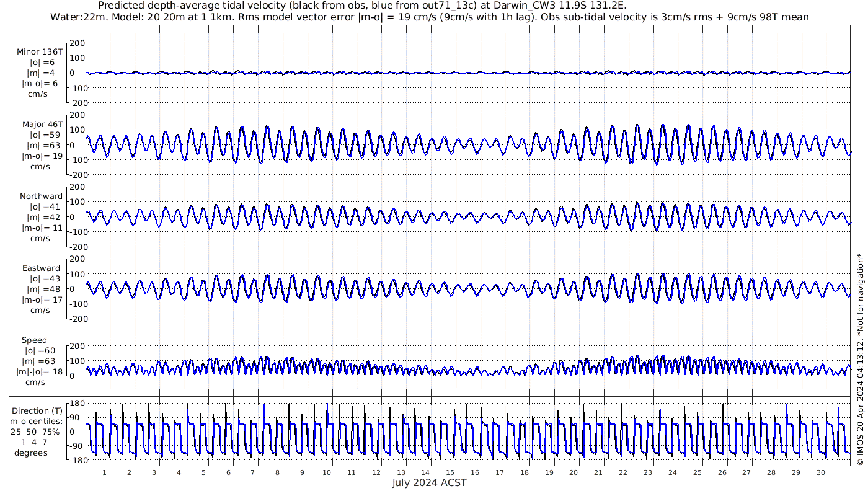The image size is (868, 496).
Task: Select the 'Major 46T' panel label
Action: [x=42, y=124]
